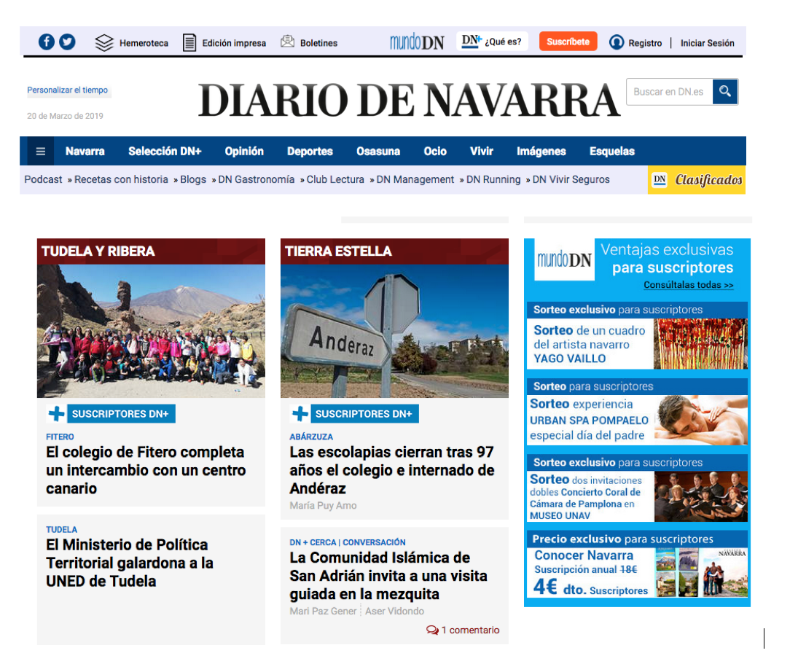Open the Podcast sublink
Screen dimensions: 798x672
(43, 180)
